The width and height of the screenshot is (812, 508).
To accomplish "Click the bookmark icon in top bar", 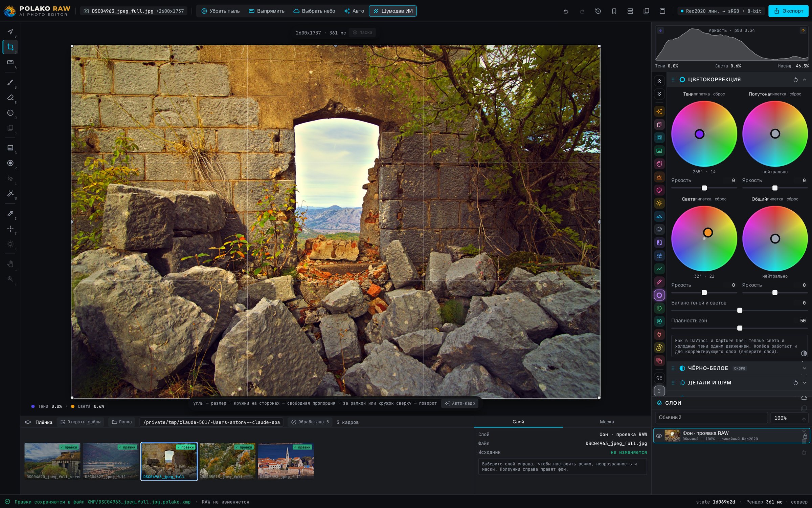I will (x=614, y=11).
